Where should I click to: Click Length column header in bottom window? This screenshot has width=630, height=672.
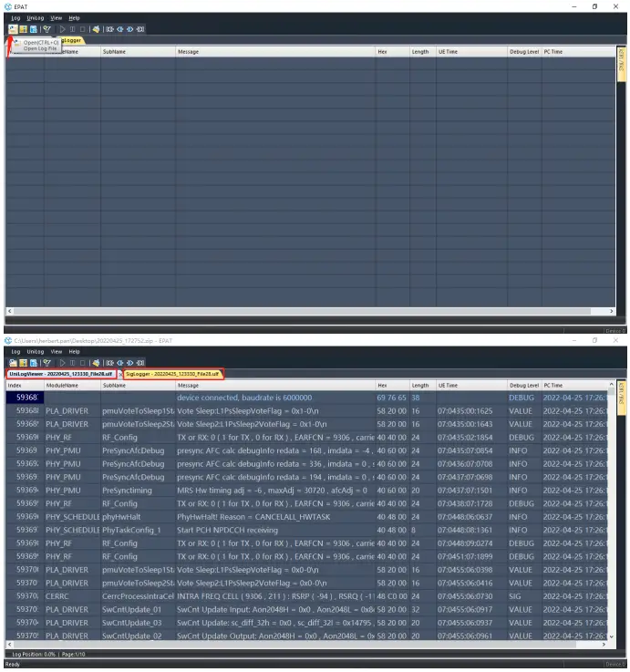[422, 386]
